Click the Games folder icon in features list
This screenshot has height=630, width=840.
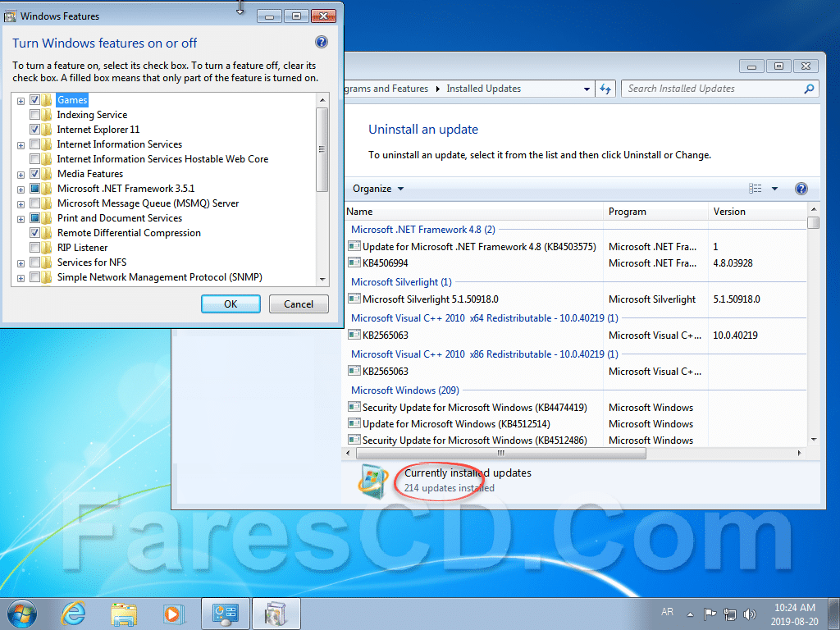click(47, 99)
